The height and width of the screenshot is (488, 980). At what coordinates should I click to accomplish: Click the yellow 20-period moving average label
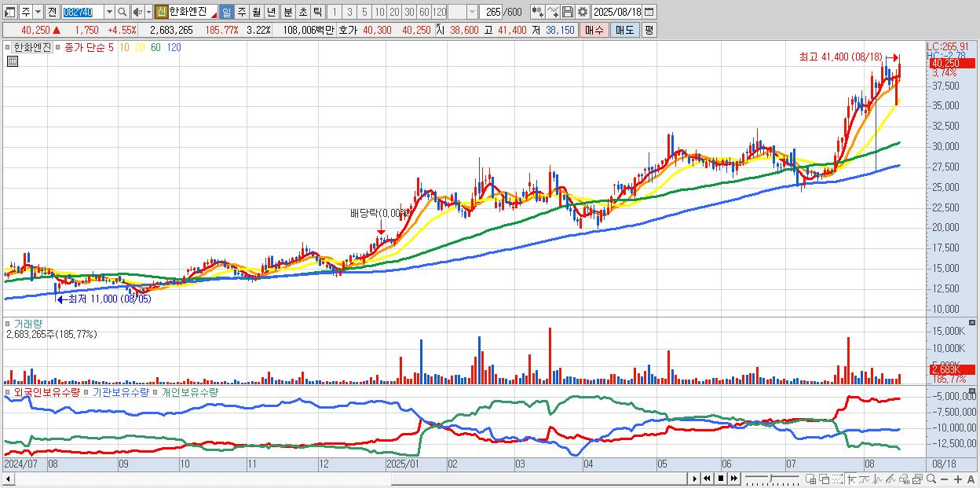[x=140, y=47]
